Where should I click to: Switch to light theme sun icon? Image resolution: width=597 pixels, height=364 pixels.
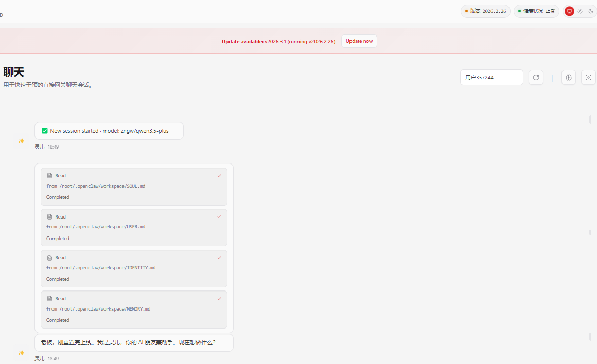point(580,11)
